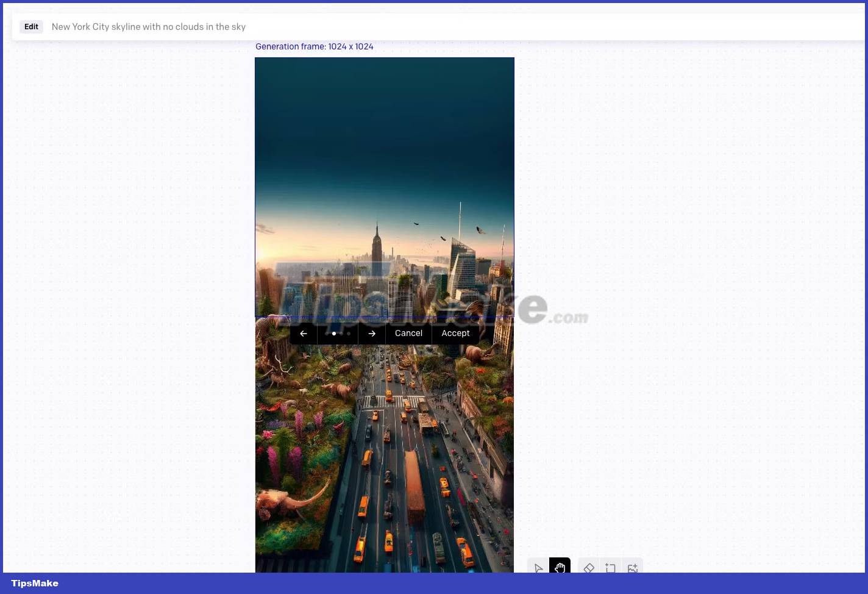Open the TipsMake link in the footer
868x594 pixels.
(35, 583)
